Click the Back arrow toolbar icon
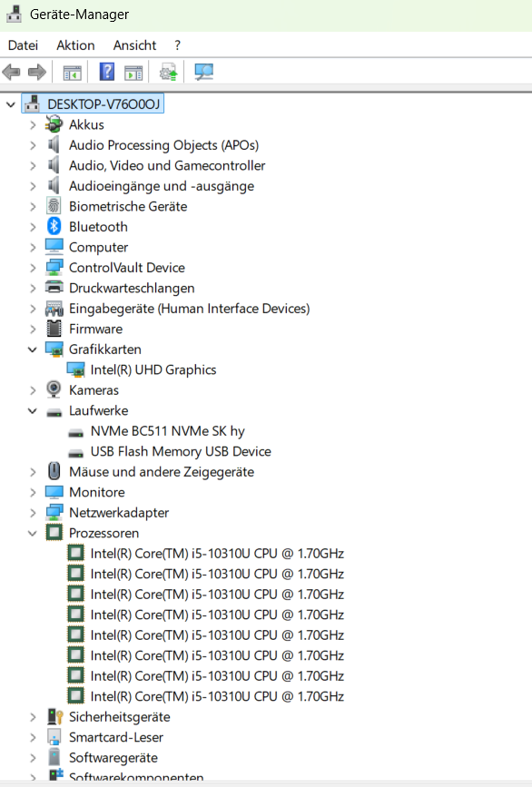This screenshot has height=787, width=532. [x=11, y=73]
